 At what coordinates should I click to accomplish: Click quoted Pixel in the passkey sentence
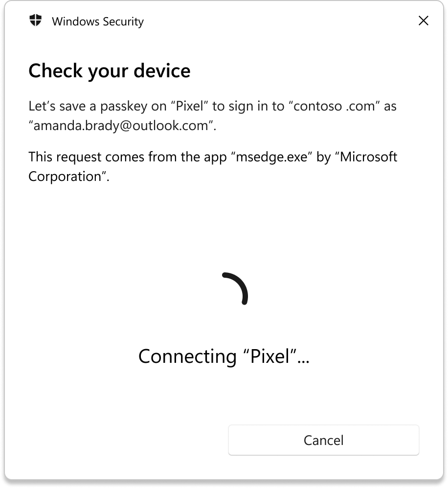click(x=190, y=106)
